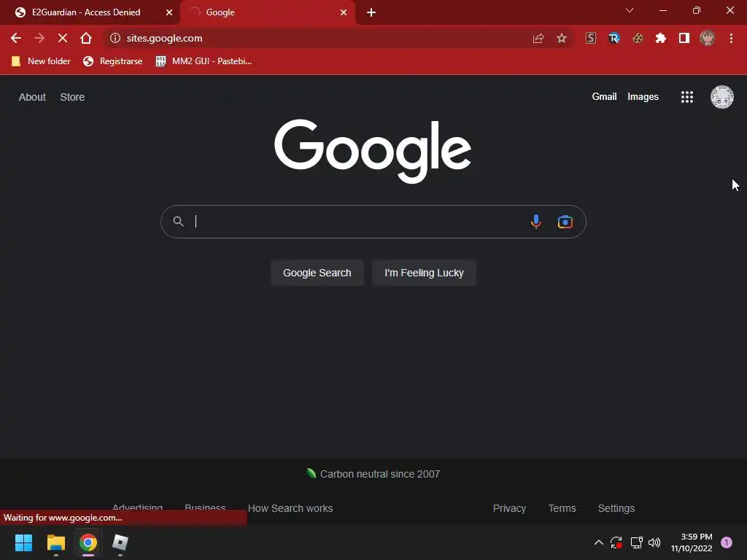Open the Registrarse bookmark

coord(112,61)
